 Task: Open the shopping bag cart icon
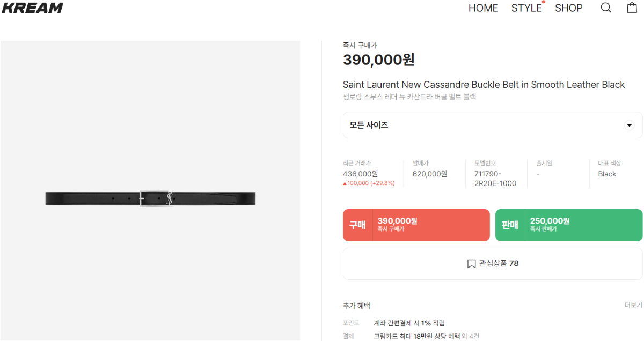[x=632, y=8]
